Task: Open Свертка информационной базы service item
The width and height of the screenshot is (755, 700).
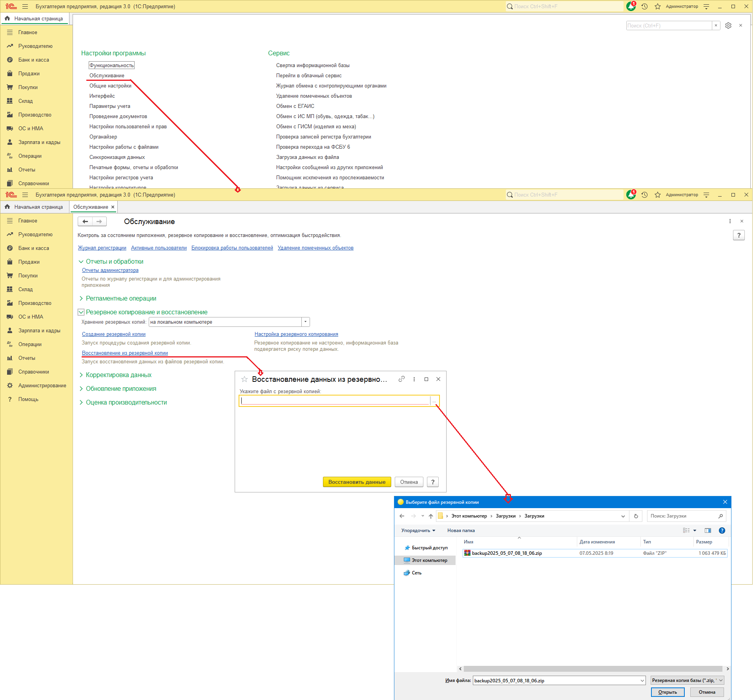Action: [x=313, y=65]
